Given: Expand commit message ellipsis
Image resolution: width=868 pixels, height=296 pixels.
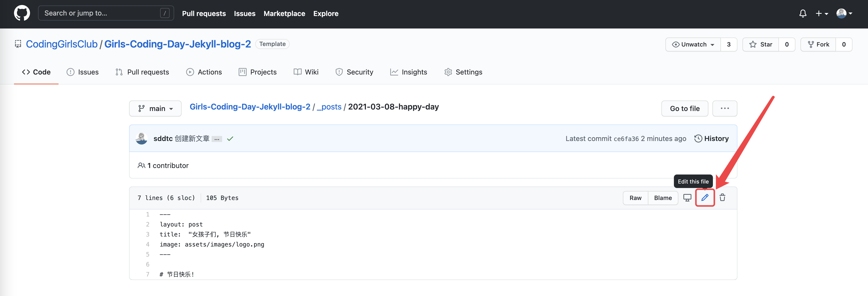Looking at the screenshot, I should [217, 139].
